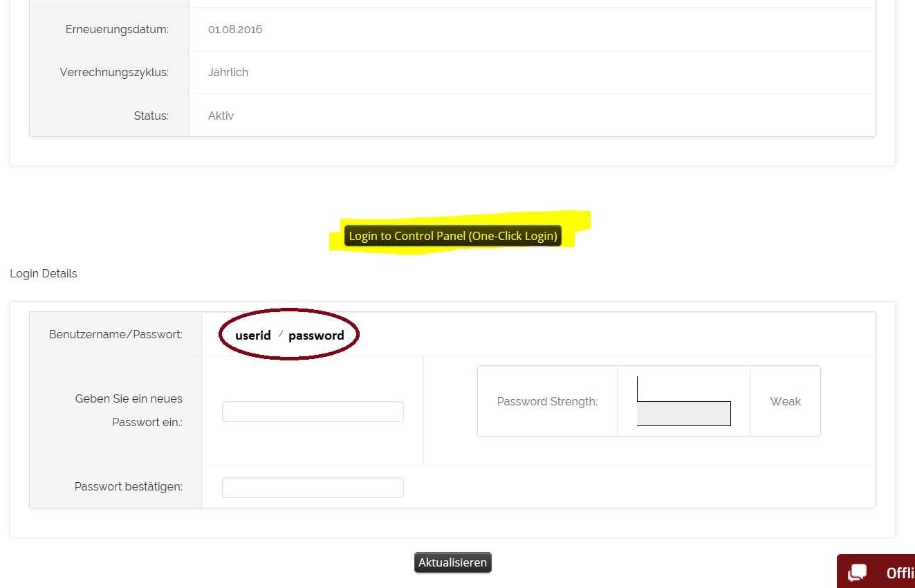Click the password strength meter bar
915x588 pixels.
pos(683,413)
